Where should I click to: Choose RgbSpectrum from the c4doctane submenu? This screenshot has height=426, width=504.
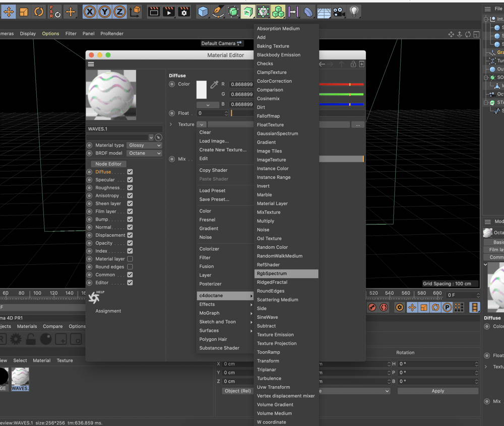(x=286, y=273)
